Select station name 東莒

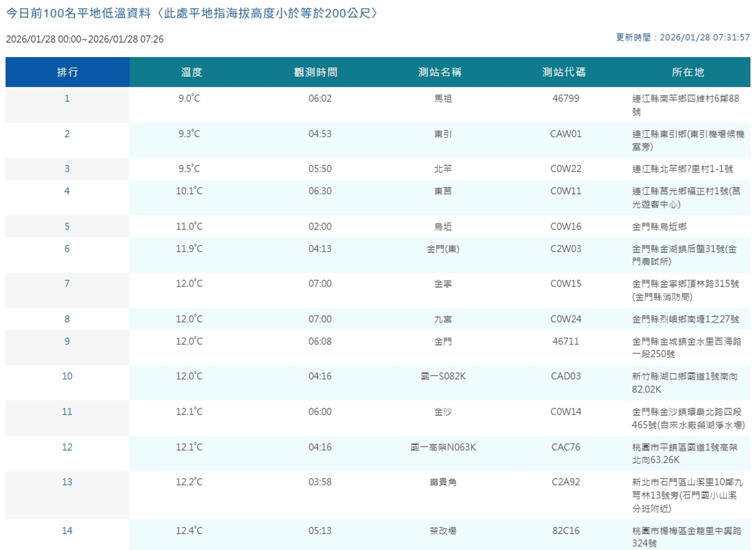pos(443,191)
